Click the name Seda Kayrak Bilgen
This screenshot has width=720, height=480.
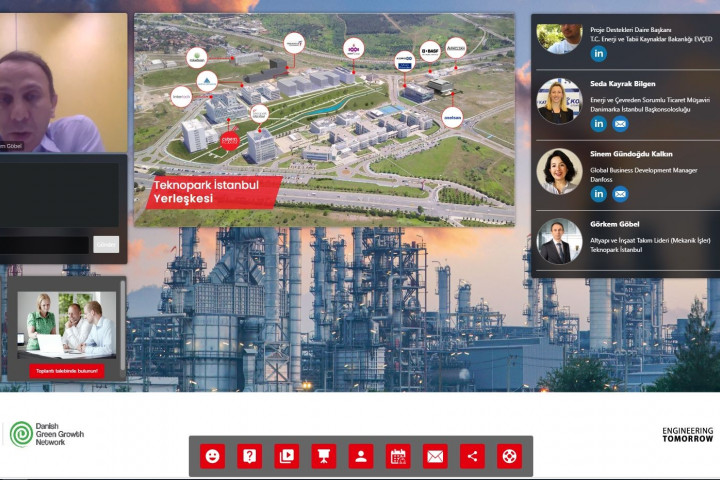[x=623, y=84]
